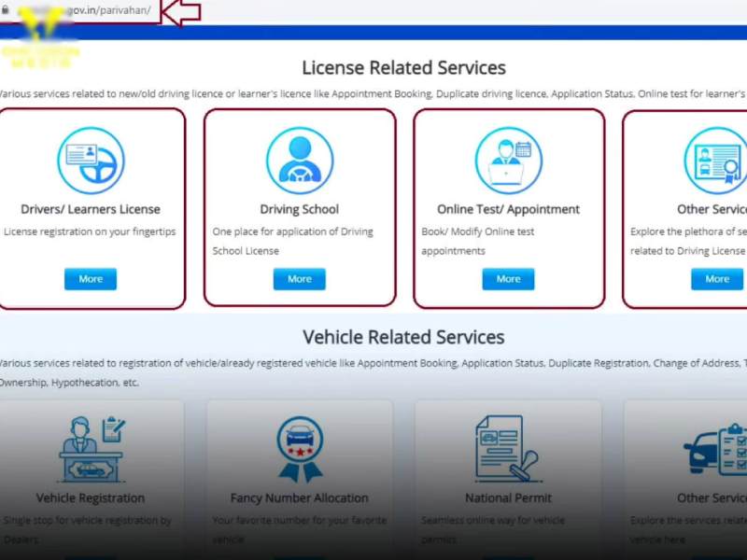Select the Drivers/ Learners License title
Viewport: 747px width, 560px height.
click(x=91, y=209)
